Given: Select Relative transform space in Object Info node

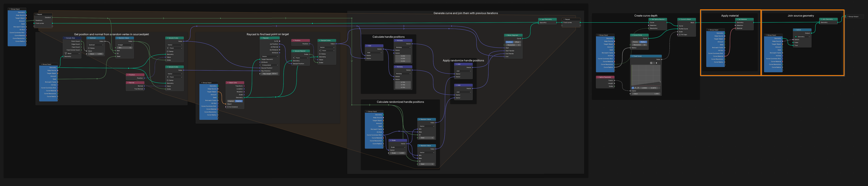Looking at the screenshot, I should point(239,101).
